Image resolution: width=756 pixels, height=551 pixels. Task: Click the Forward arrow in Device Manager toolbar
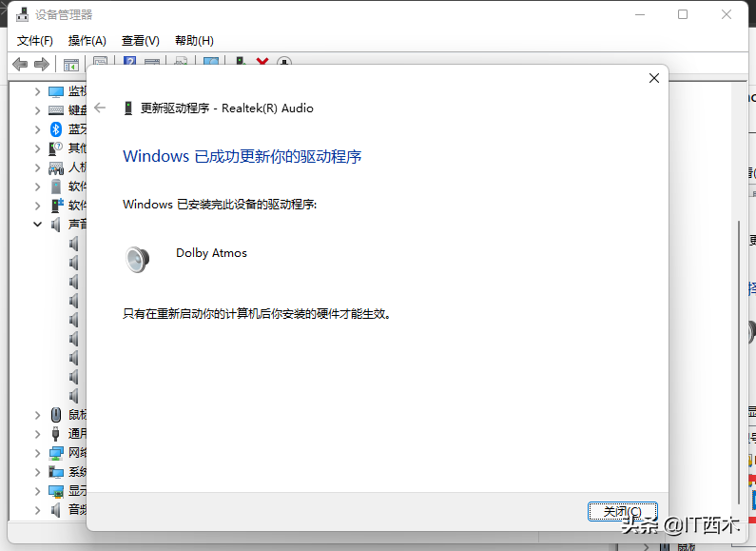point(42,64)
